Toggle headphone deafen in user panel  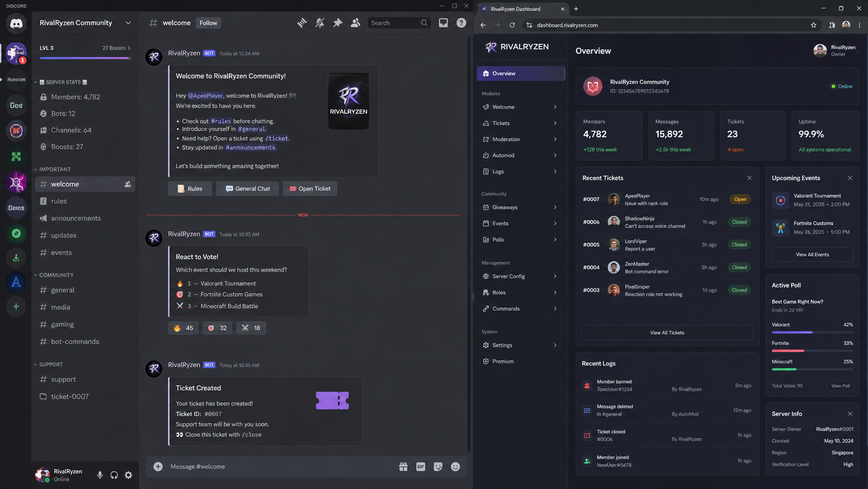pos(114,475)
